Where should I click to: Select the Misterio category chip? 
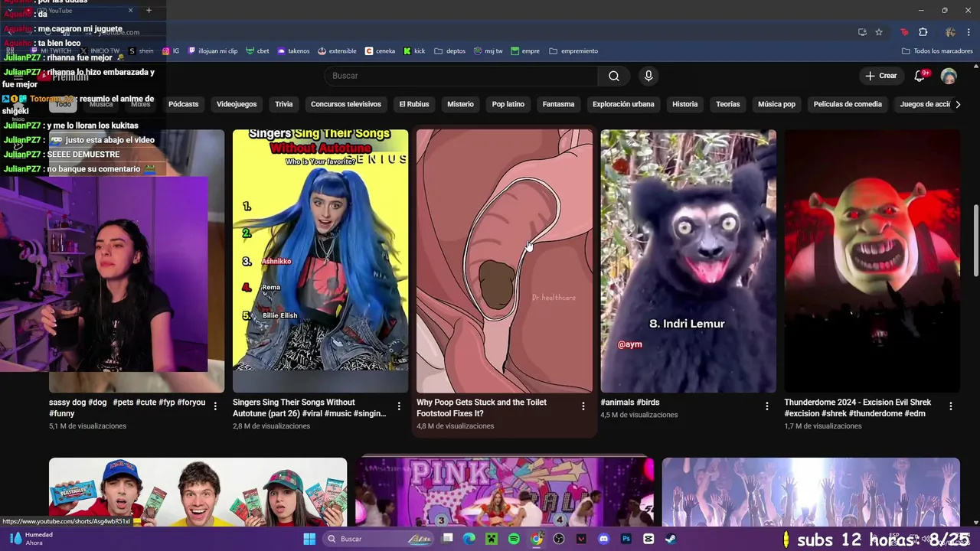pos(460,104)
